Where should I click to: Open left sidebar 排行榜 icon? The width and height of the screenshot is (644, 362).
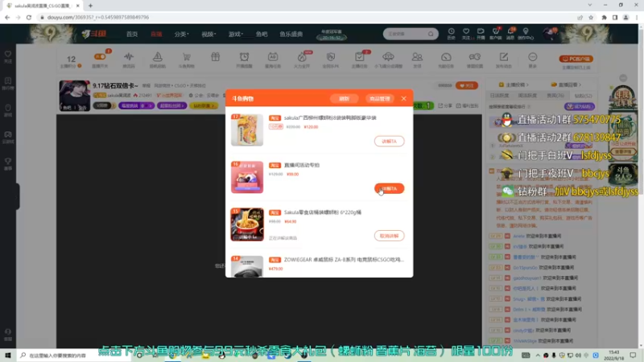coord(8,84)
